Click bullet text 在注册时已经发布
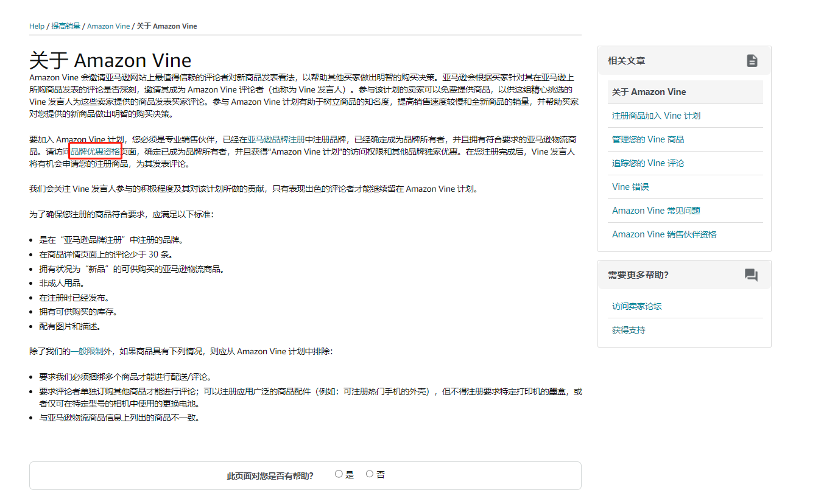 [74, 298]
